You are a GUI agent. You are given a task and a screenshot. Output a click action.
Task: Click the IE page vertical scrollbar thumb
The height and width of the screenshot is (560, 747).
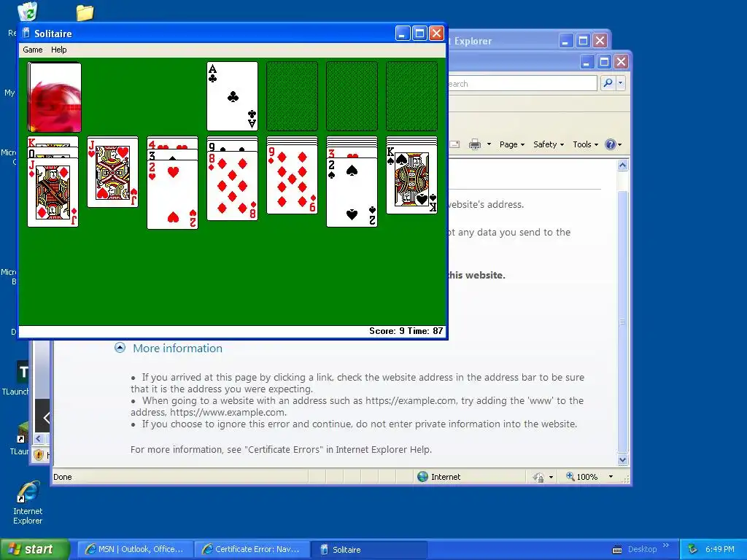[x=623, y=322]
